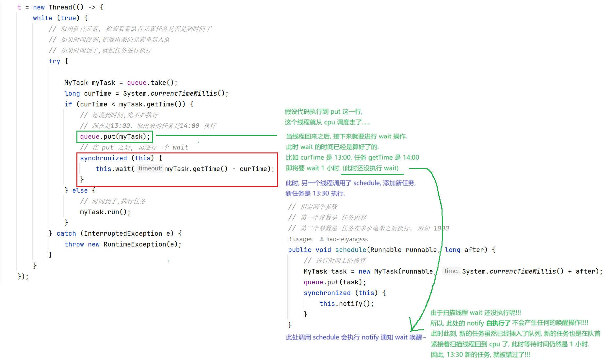
Task: Click the 'catch (InterruptedException e)' line
Action: (x=115, y=233)
